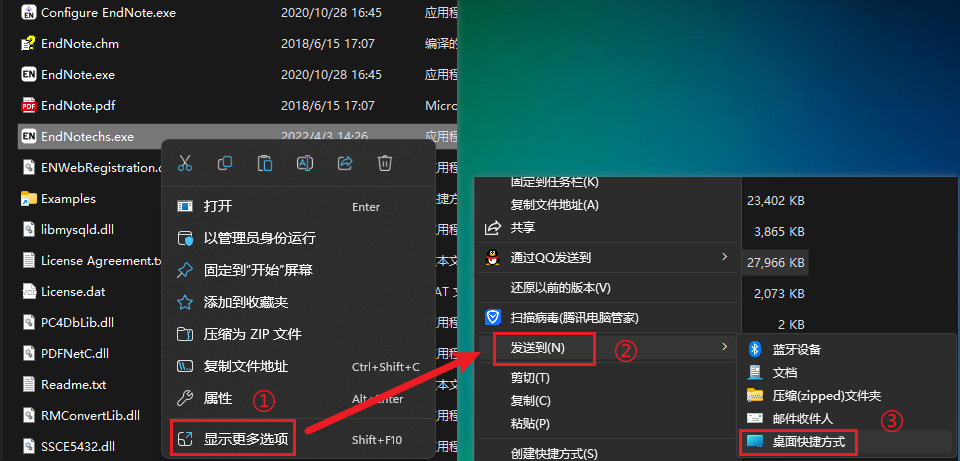This screenshot has width=960, height=461.
Task: Click the 3,865 KB size value
Action: pos(779,231)
